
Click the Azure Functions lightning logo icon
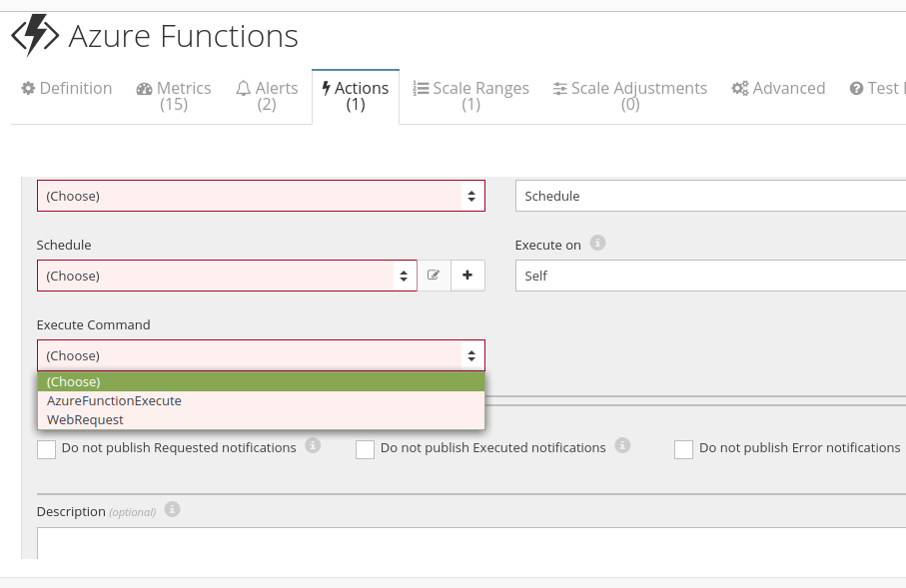point(35,36)
